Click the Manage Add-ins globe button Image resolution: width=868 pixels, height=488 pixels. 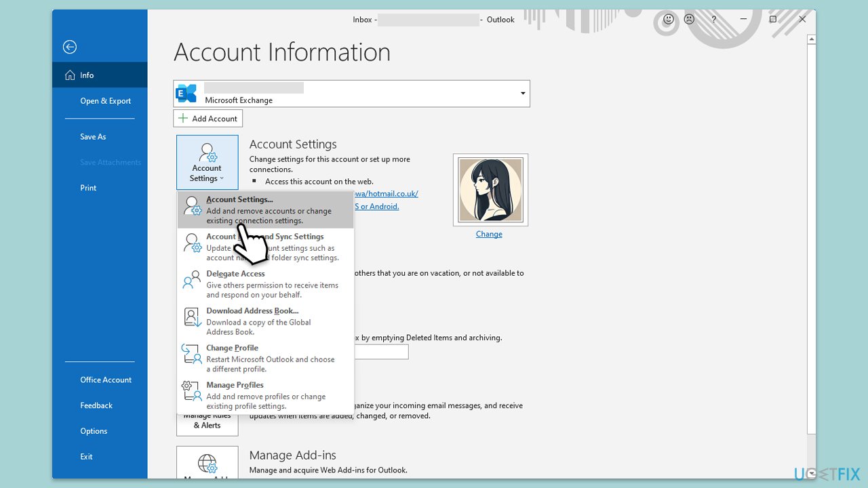(207, 463)
